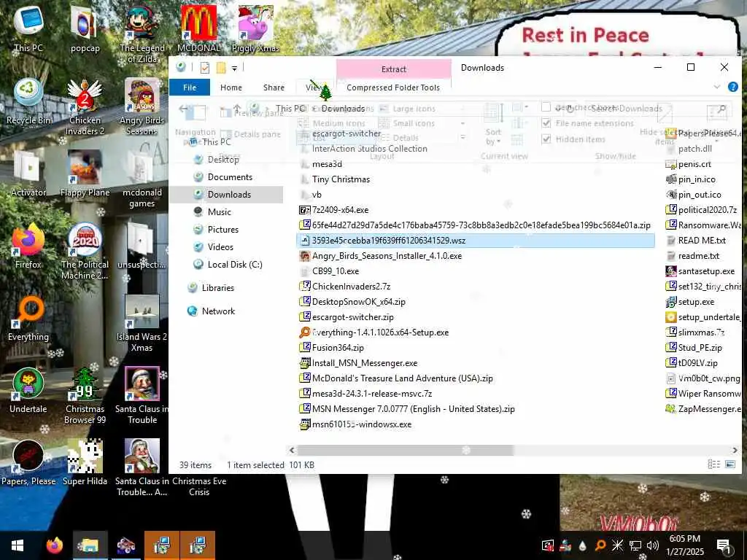
Task: Launch Super Hilda desktop shortcut
Action: [x=85, y=462]
